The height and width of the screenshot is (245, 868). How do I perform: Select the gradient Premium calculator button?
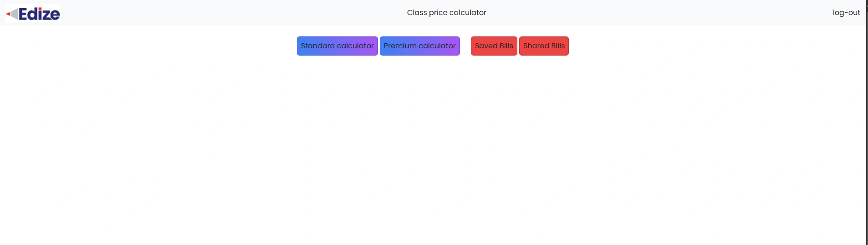pyautogui.click(x=419, y=46)
